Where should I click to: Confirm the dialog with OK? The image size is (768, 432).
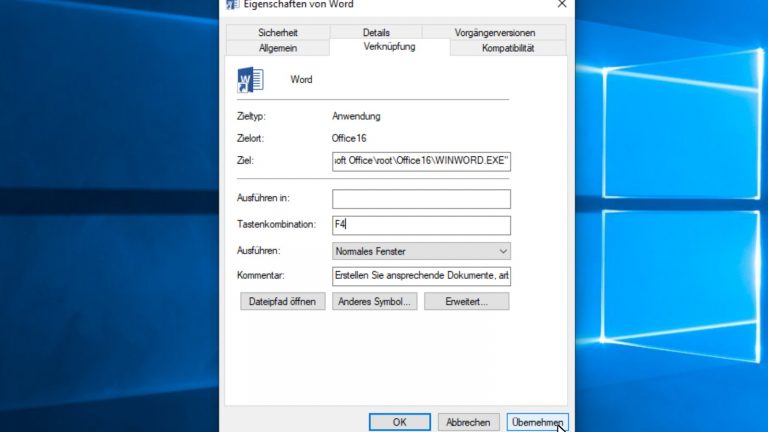coord(399,423)
